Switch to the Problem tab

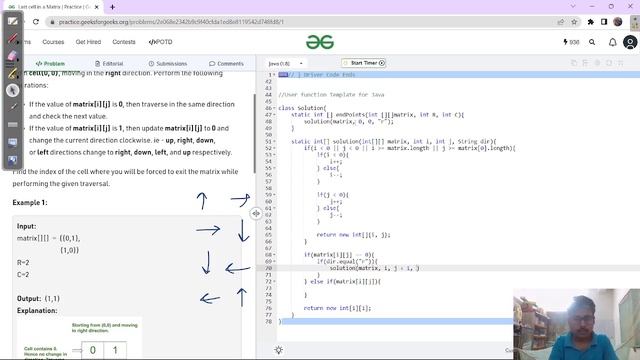(50, 64)
